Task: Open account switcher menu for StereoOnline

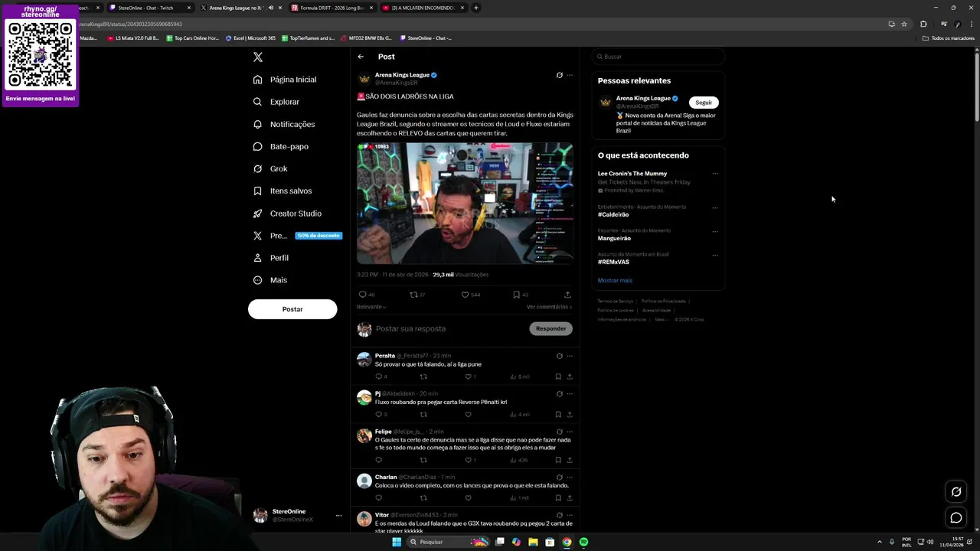Action: [338, 516]
